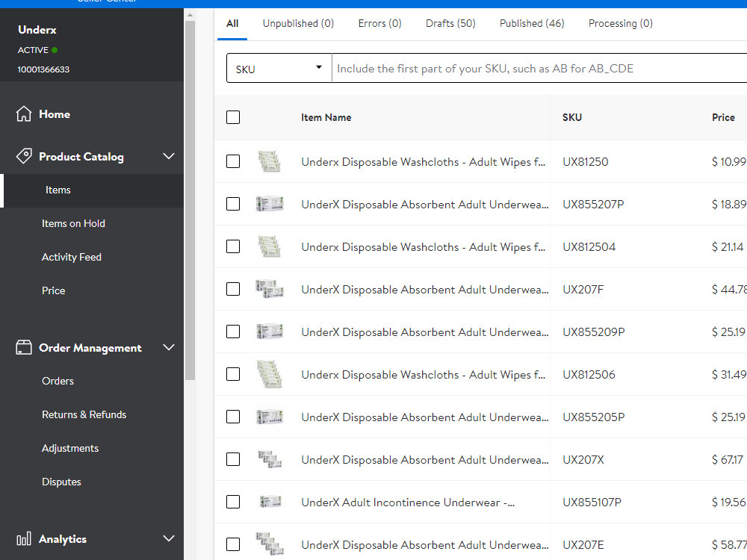Screen dimensions: 747x560
Task: Select checkbox for SKU UX207X
Action: 233,459
